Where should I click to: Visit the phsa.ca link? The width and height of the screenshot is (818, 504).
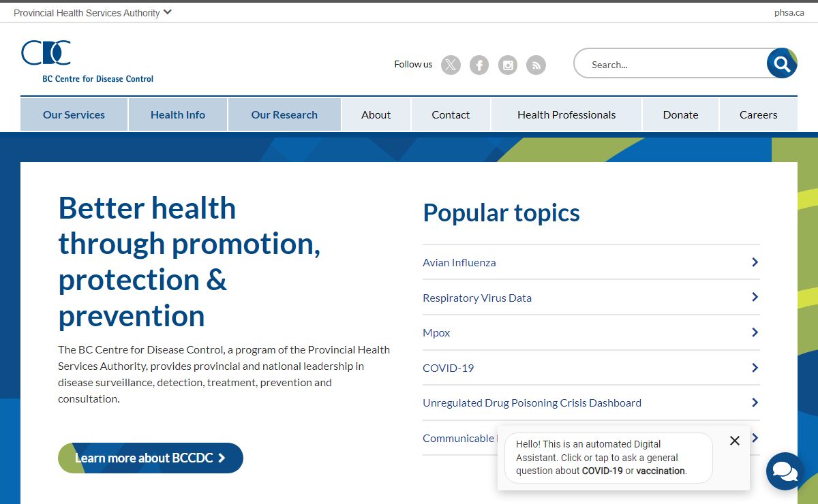(x=789, y=12)
